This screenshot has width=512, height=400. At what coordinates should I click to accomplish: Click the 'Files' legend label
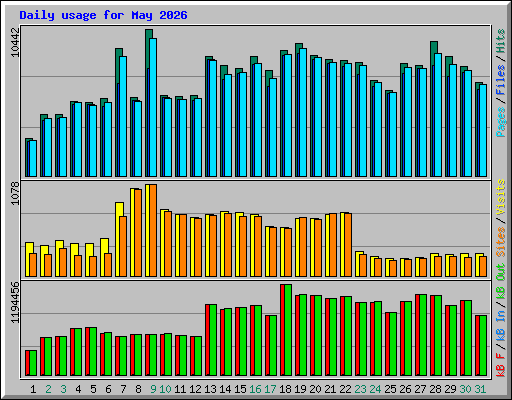pyautogui.click(x=501, y=80)
